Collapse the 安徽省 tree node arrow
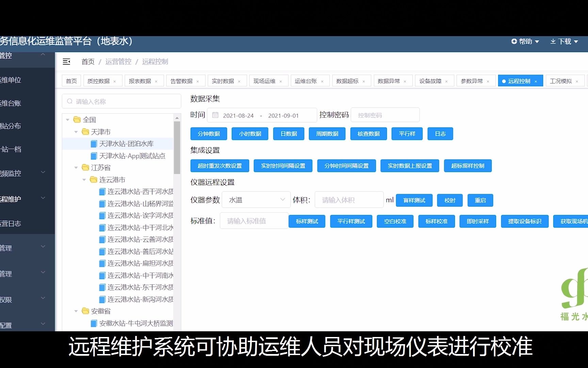 76,311
